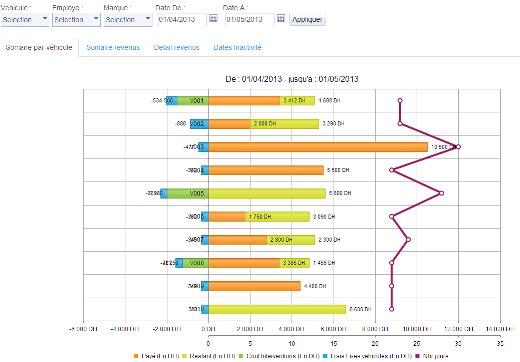
Task: Click line point on the V007 row
Action: click(x=408, y=240)
